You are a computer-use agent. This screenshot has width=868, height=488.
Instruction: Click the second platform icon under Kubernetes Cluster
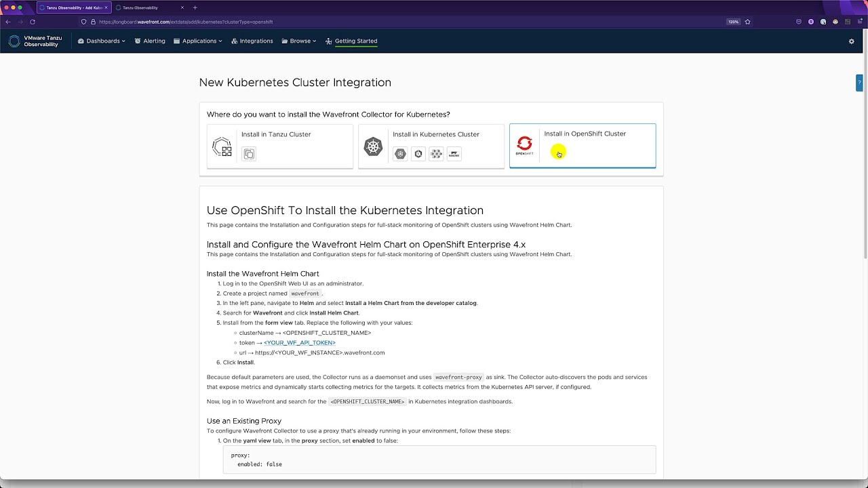pyautogui.click(x=418, y=154)
